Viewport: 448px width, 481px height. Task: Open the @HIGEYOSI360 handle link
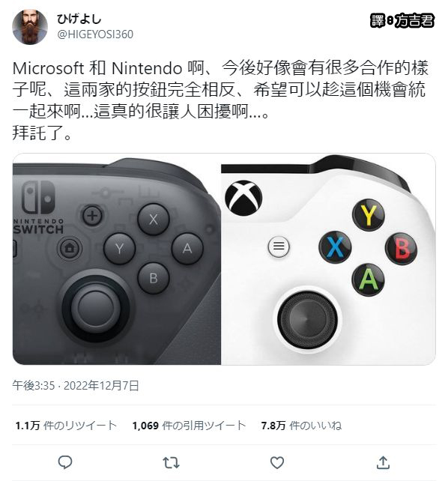(x=95, y=34)
